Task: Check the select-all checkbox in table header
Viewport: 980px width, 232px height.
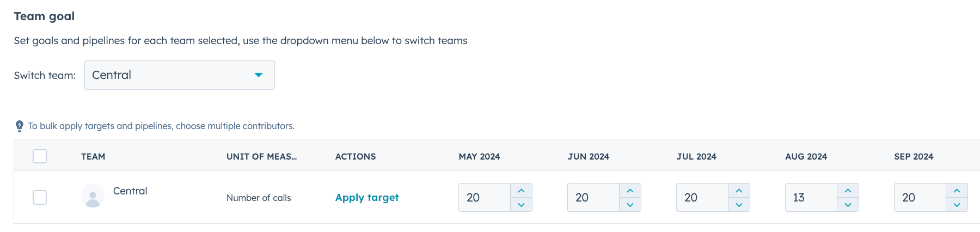Action: coord(40,156)
